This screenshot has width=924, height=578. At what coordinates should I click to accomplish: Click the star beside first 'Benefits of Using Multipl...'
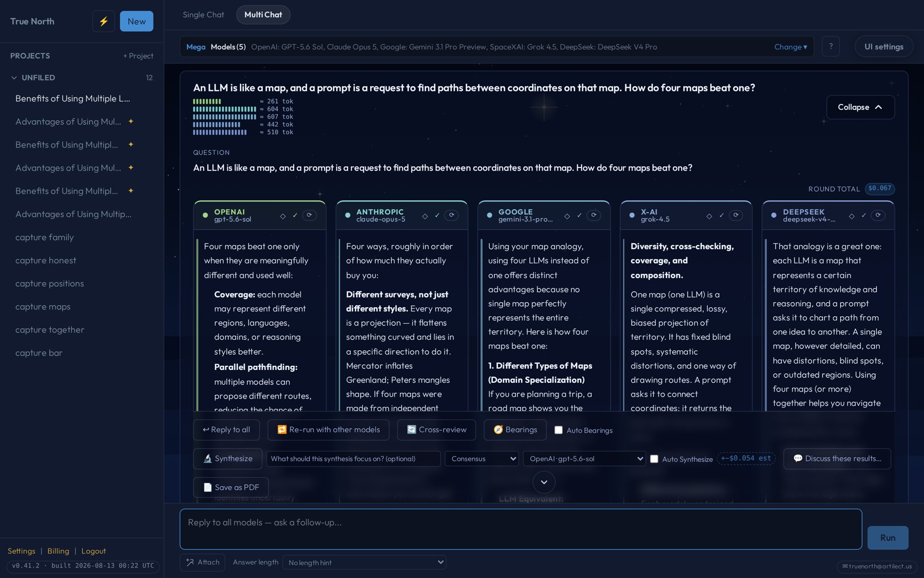[x=131, y=144]
